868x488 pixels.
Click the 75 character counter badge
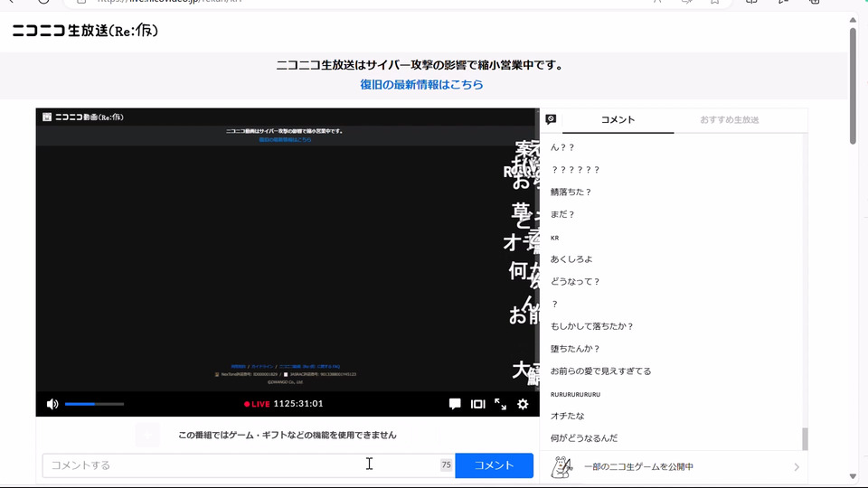pyautogui.click(x=446, y=465)
